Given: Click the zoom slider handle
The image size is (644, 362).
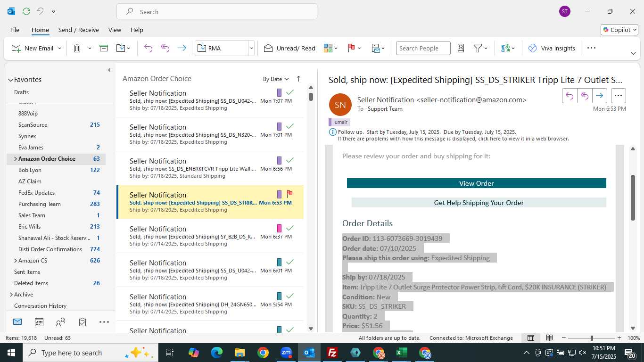Looking at the screenshot, I should click(x=591, y=338).
